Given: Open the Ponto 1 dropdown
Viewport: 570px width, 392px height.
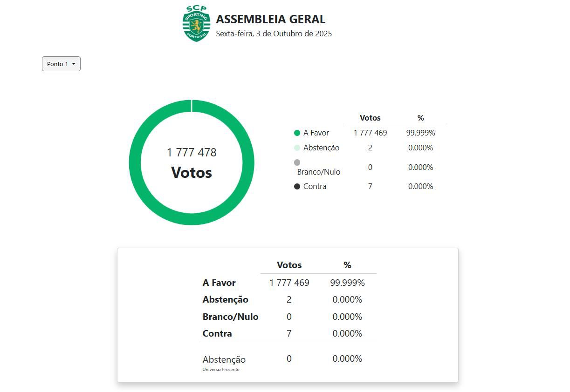Looking at the screenshot, I should coord(61,64).
